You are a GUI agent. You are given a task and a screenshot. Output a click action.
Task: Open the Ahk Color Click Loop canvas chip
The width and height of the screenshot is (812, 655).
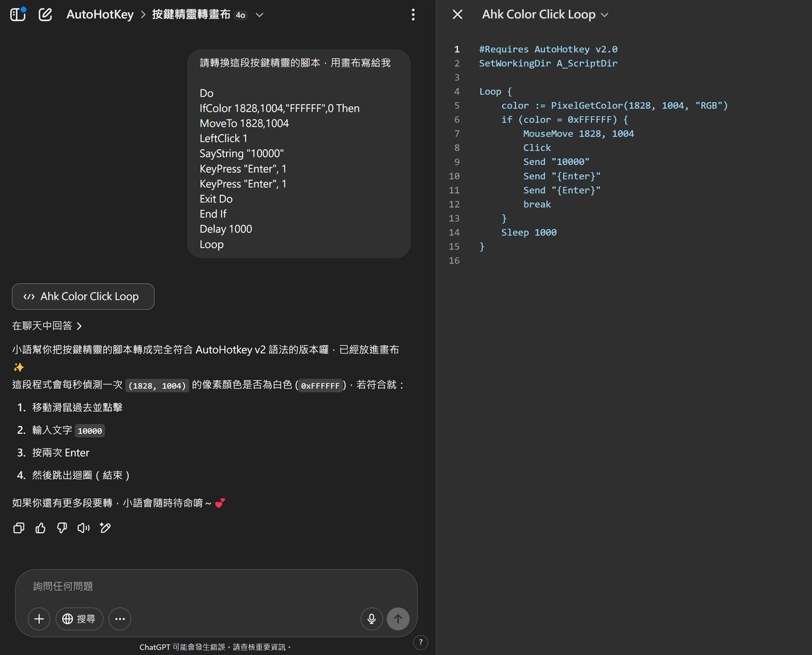coord(83,296)
